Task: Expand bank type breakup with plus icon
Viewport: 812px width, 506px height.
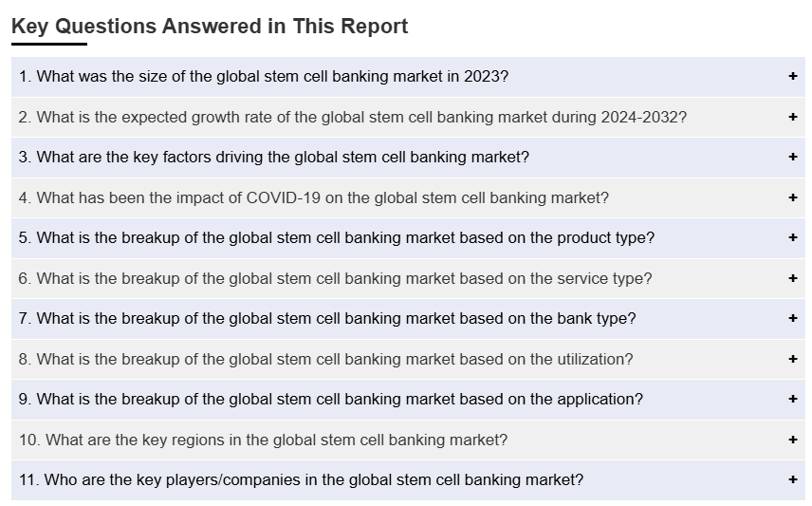Action: tap(793, 318)
